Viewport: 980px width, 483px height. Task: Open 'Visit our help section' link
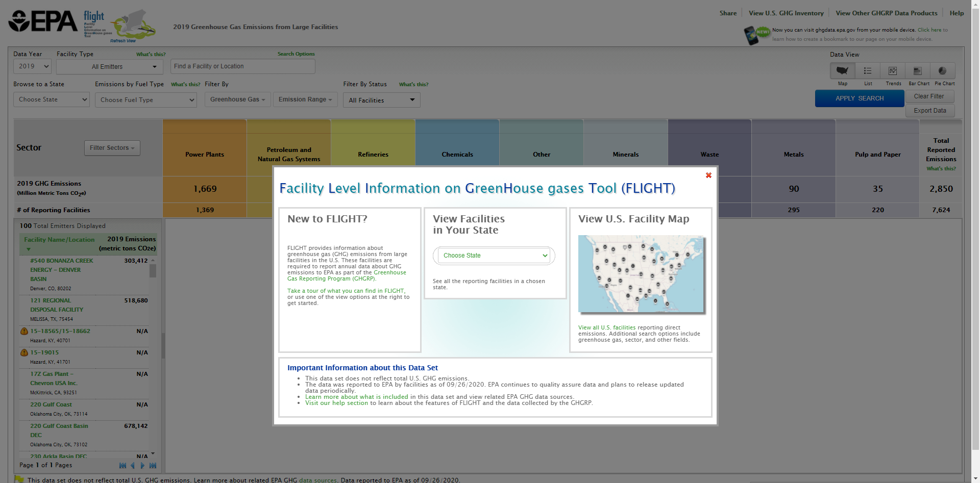(336, 403)
